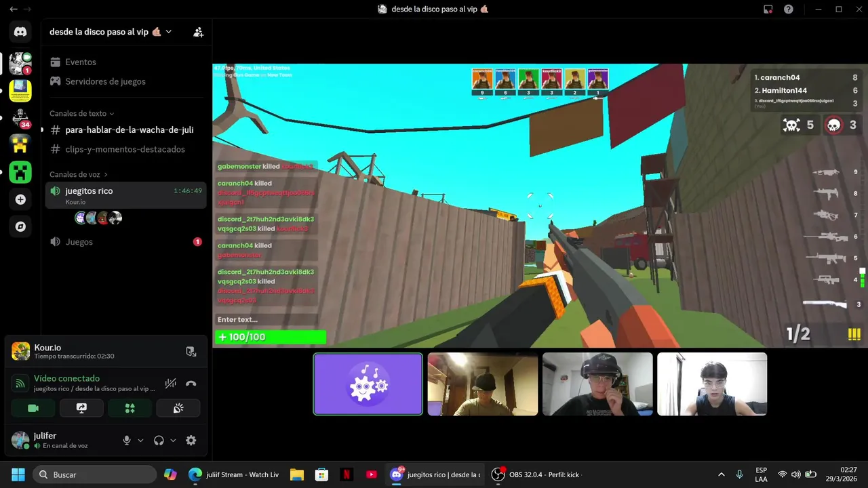Toggle camera video button
This screenshot has height=488, width=868.
click(33, 408)
